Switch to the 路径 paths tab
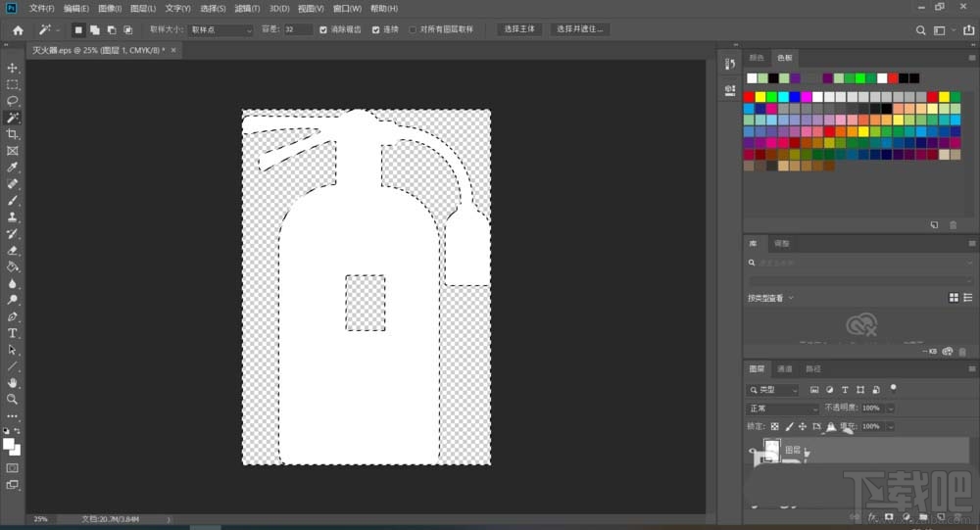The width and height of the screenshot is (980, 530). 813,368
